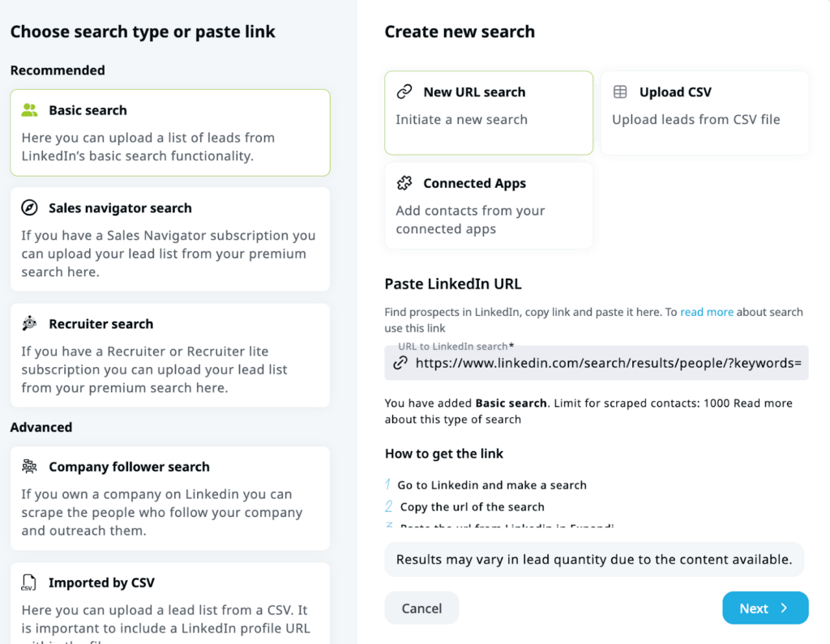
Task: Click the Upload CSV table icon
Action: pyautogui.click(x=620, y=92)
